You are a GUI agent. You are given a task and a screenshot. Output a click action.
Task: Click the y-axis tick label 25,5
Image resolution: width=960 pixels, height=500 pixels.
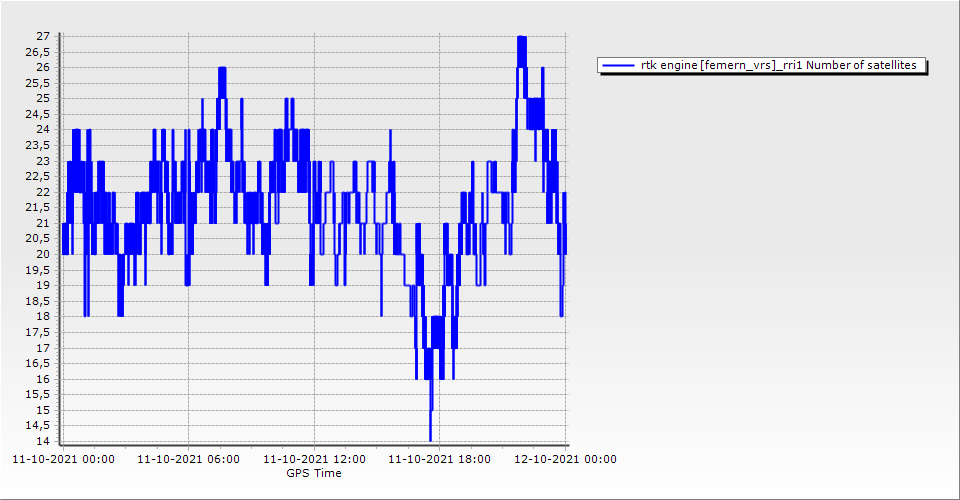pos(38,84)
